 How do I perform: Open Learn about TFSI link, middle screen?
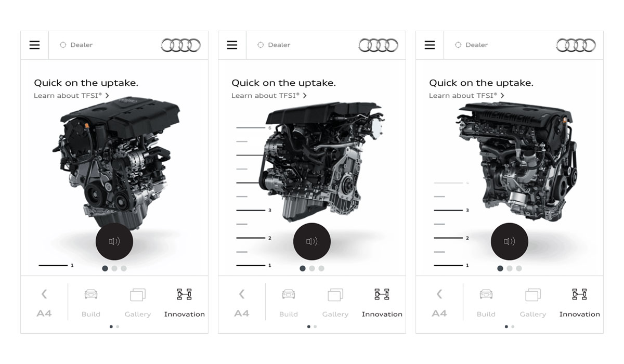point(269,96)
